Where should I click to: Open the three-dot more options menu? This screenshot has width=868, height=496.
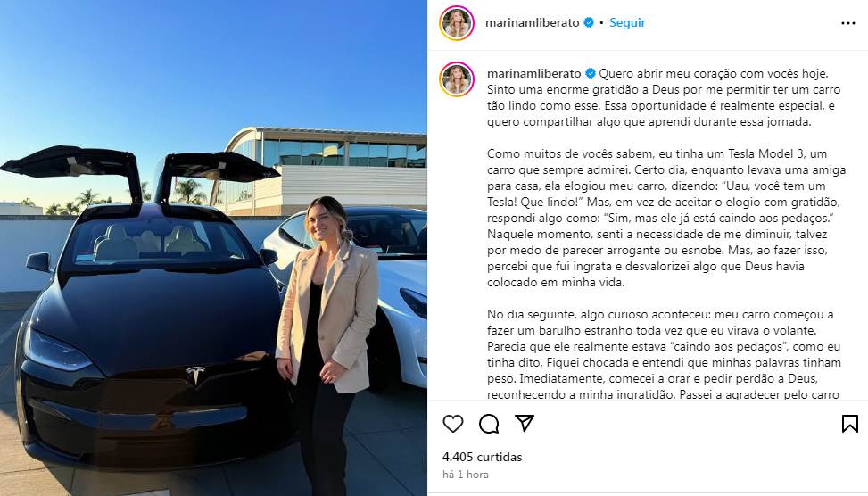click(x=848, y=23)
